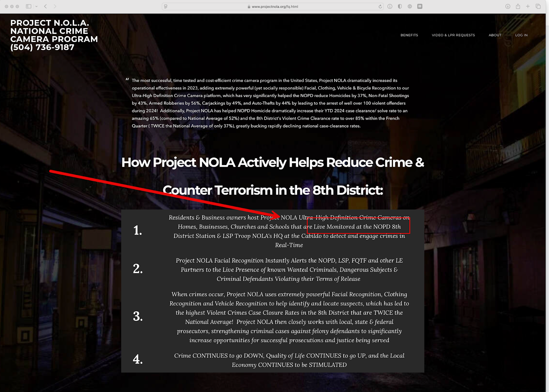Open a new tab with plus icon
549x392 pixels.
(x=528, y=7)
